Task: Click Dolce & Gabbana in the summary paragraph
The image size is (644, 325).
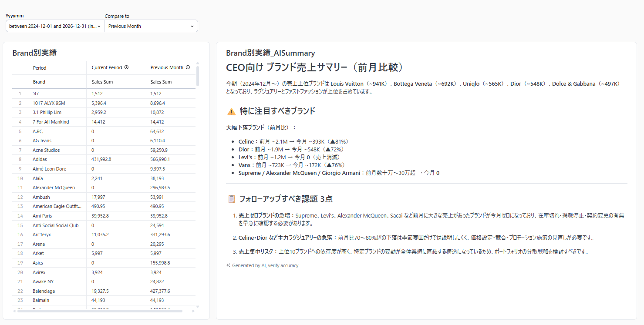Action: (574, 84)
